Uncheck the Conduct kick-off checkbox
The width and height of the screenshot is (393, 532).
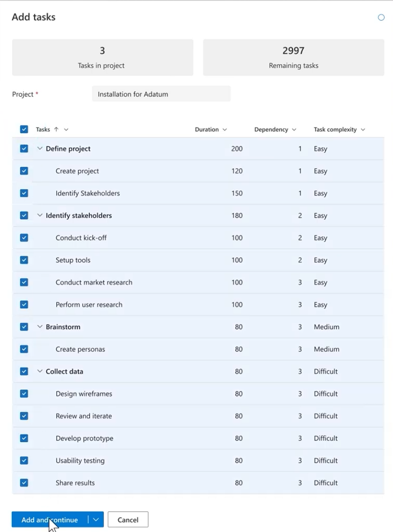click(x=24, y=238)
